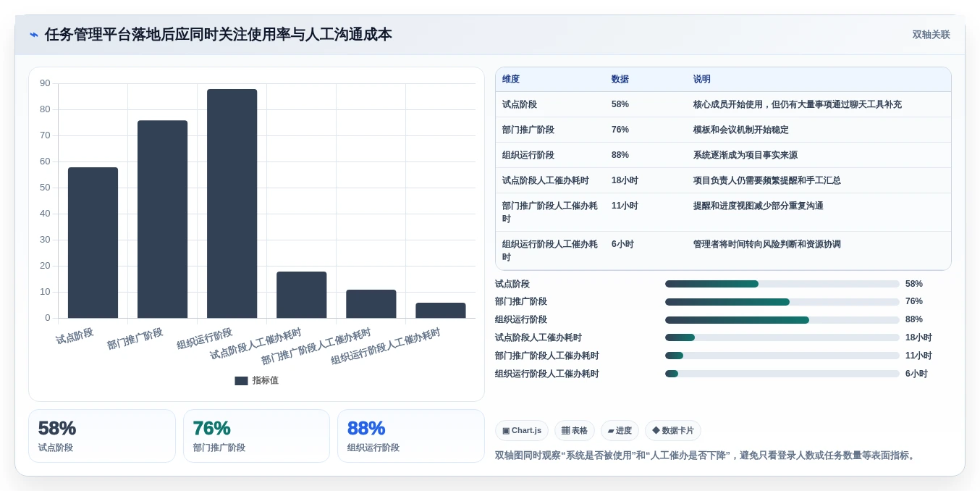Screen dimensions: 980x491
Task: Click the 试点阶段人工催办耗时 progress row label
Action: pyautogui.click(x=538, y=337)
